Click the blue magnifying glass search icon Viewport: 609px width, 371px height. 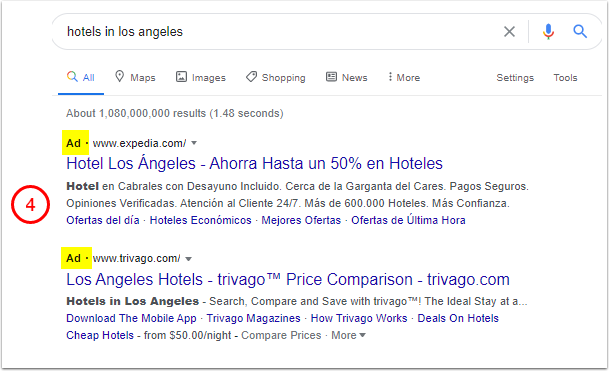(x=580, y=31)
